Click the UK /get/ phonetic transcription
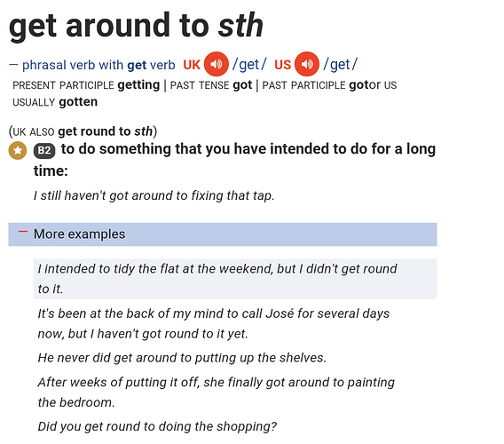Screen dimensions: 504x444 point(249,64)
